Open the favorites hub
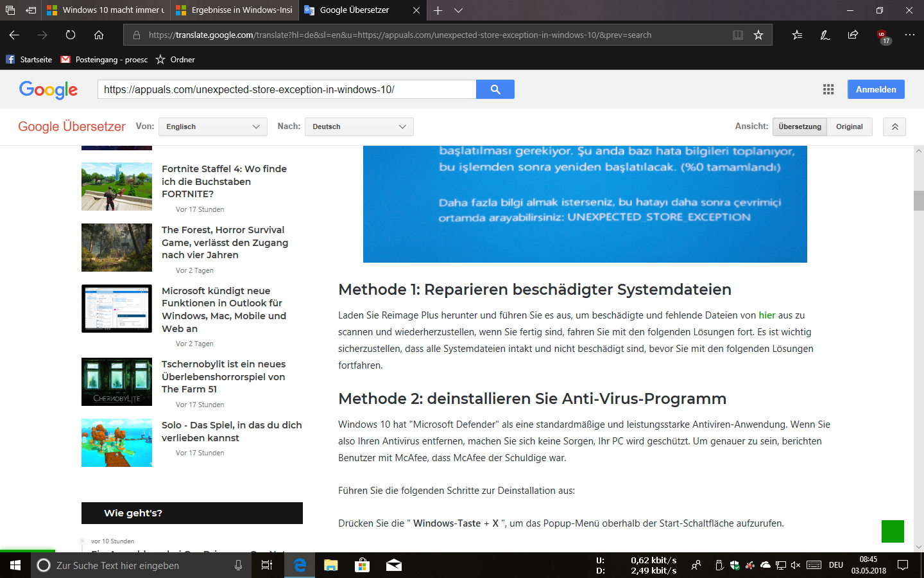 (797, 35)
